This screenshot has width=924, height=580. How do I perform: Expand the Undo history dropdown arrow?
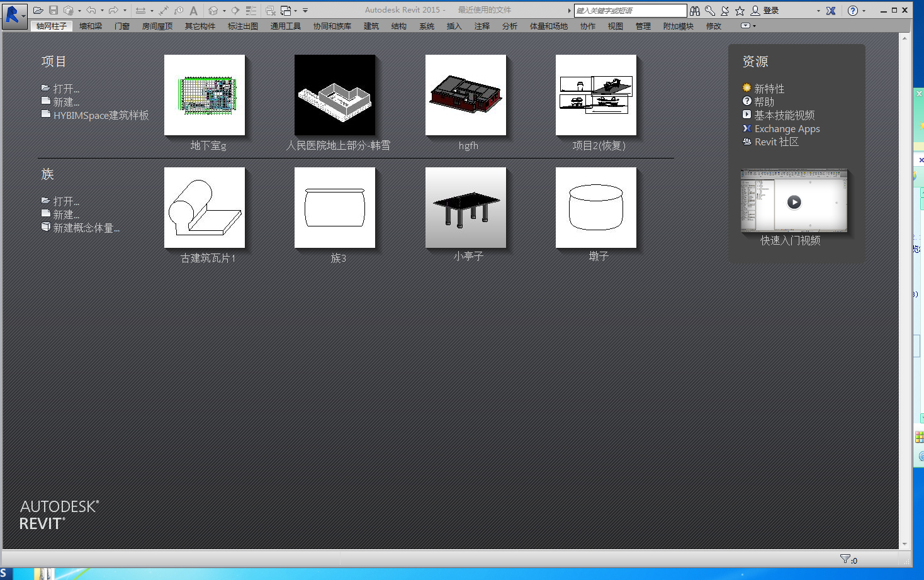click(x=102, y=11)
